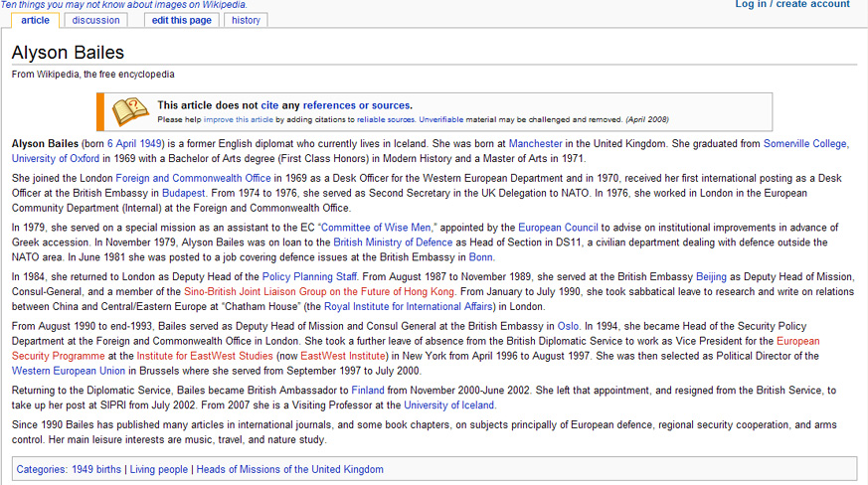Open the 1949 births category
The width and height of the screenshot is (868, 485).
tap(96, 469)
